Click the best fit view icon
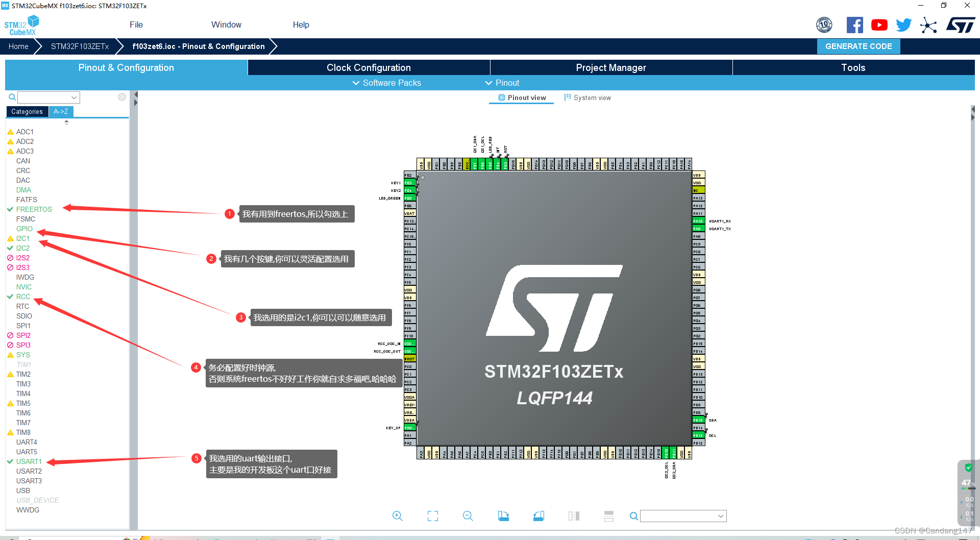 [x=432, y=516]
